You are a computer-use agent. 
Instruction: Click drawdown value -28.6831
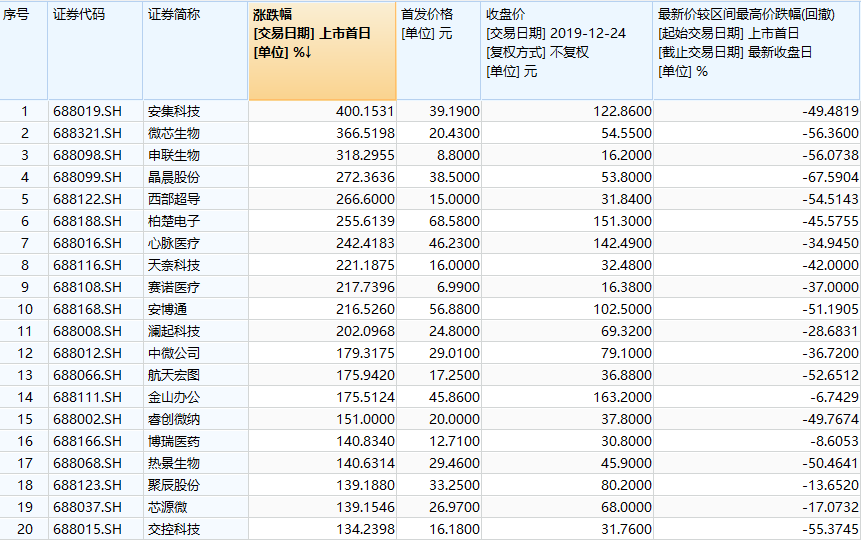click(x=830, y=331)
